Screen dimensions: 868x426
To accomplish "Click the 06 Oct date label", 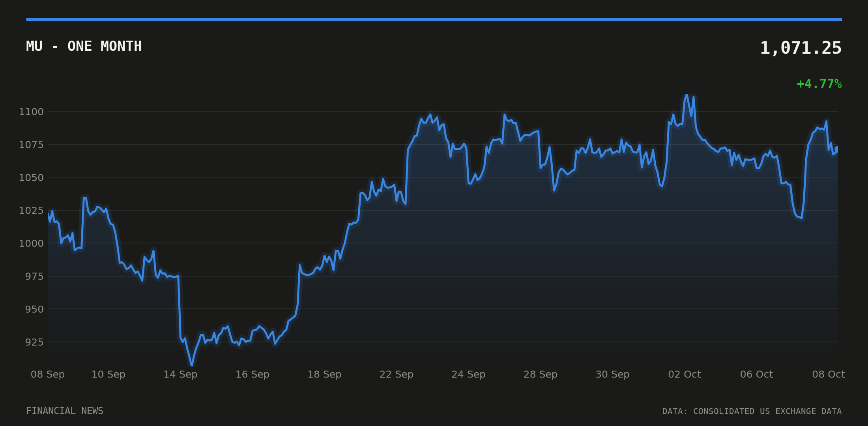I will 756,374.
